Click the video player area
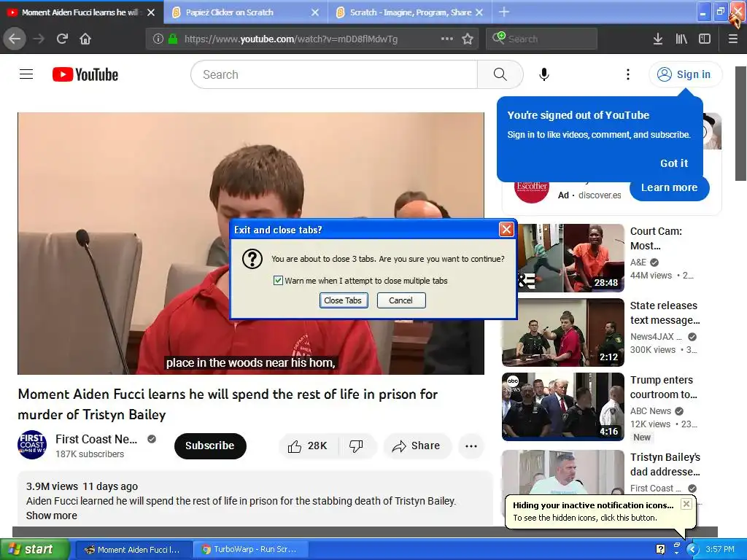747x560 pixels. [x=251, y=244]
